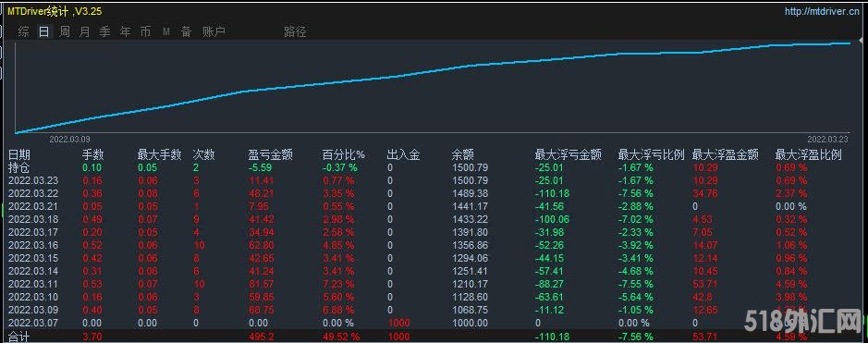
Task: Select the 2022.03.18 row date
Action: pos(33,219)
